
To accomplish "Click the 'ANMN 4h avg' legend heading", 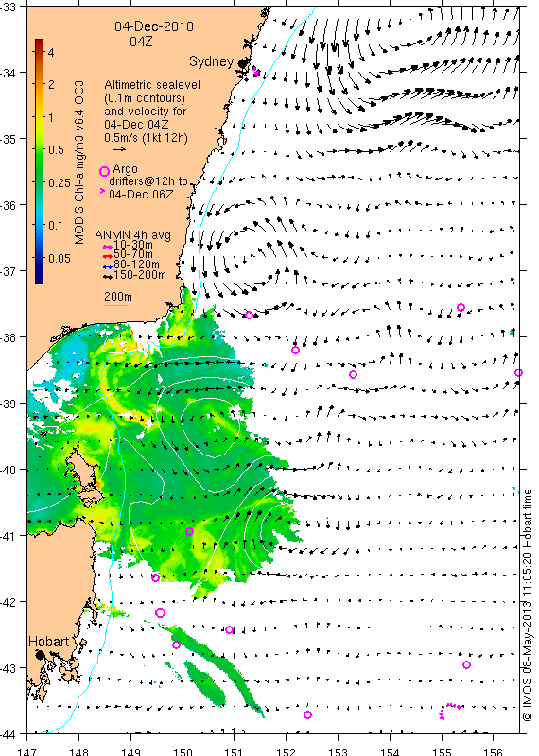I will coord(132,235).
